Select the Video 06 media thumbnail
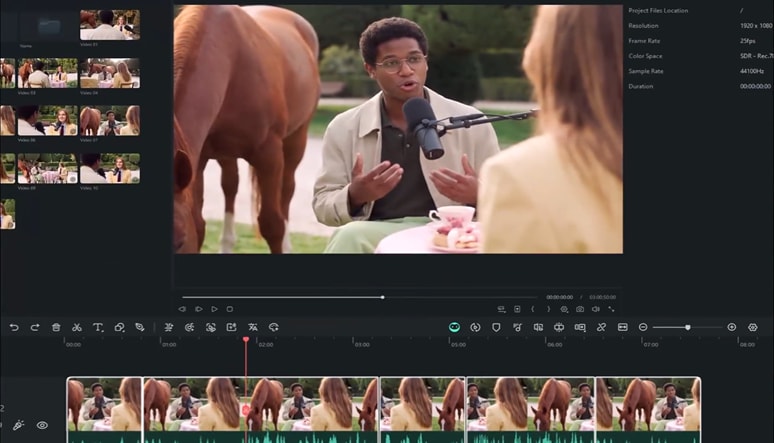Viewport: 774px width, 443px height. [48, 121]
